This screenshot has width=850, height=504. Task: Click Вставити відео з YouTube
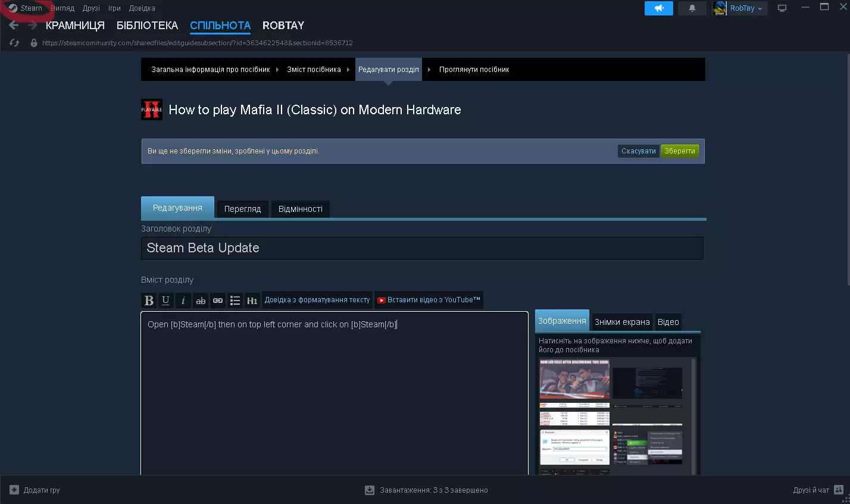click(x=429, y=300)
